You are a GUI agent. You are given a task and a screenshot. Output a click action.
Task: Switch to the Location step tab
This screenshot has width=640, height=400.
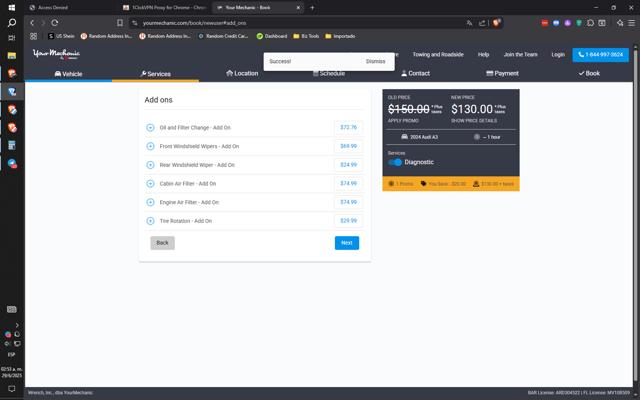pyautogui.click(x=242, y=73)
